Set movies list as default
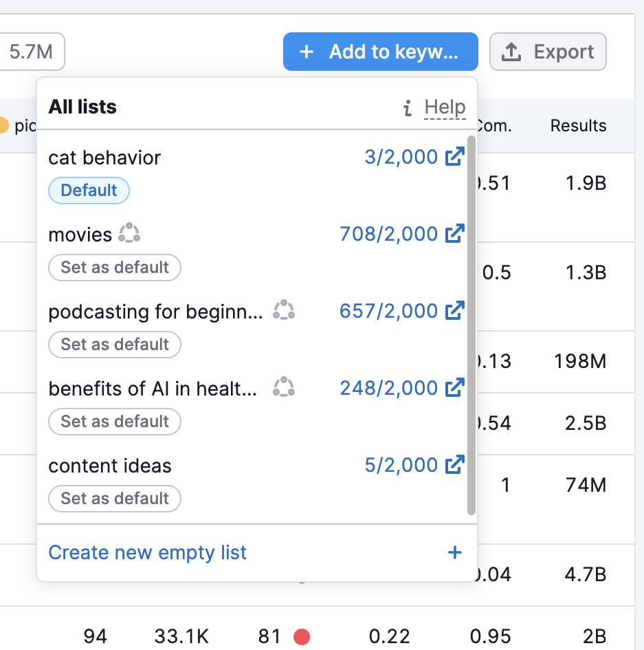The image size is (644, 650). pyautogui.click(x=115, y=268)
